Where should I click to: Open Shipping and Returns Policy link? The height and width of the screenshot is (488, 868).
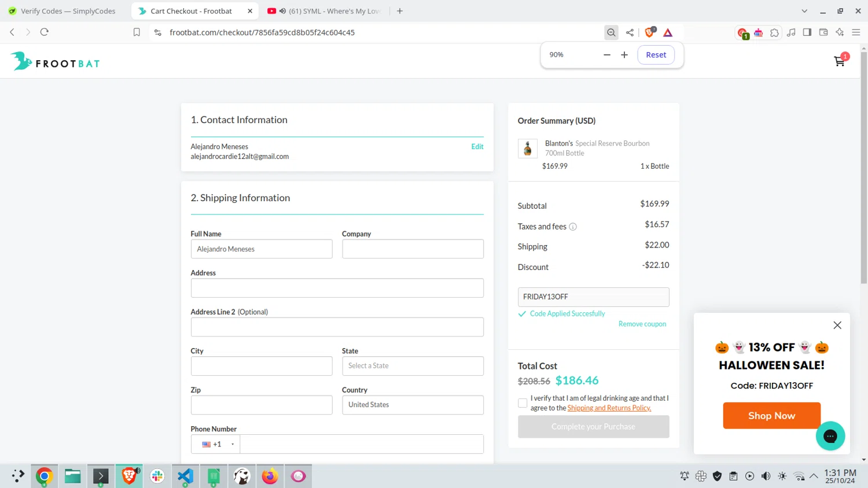coord(609,408)
